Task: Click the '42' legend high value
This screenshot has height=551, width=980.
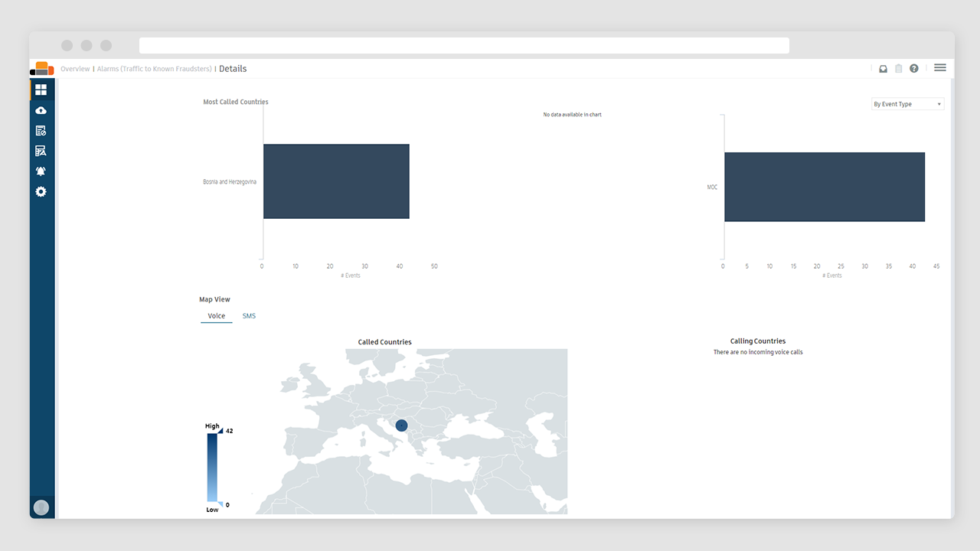Action: 229,431
